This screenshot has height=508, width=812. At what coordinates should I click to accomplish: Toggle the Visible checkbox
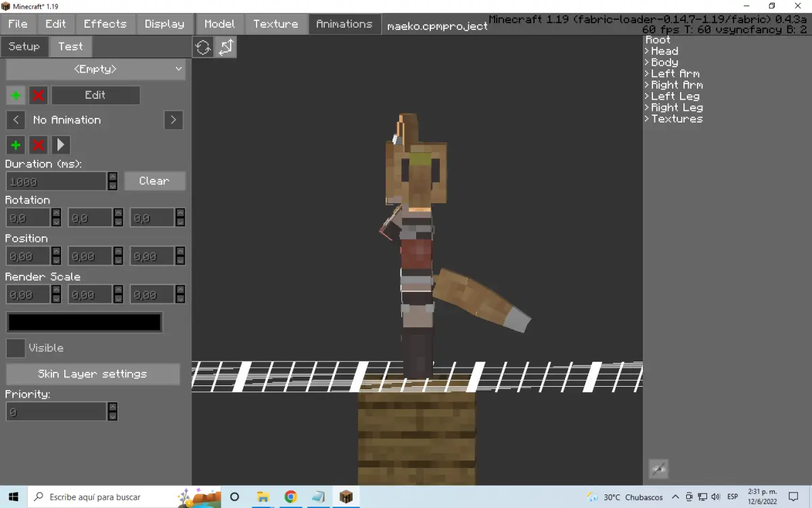tap(16, 348)
